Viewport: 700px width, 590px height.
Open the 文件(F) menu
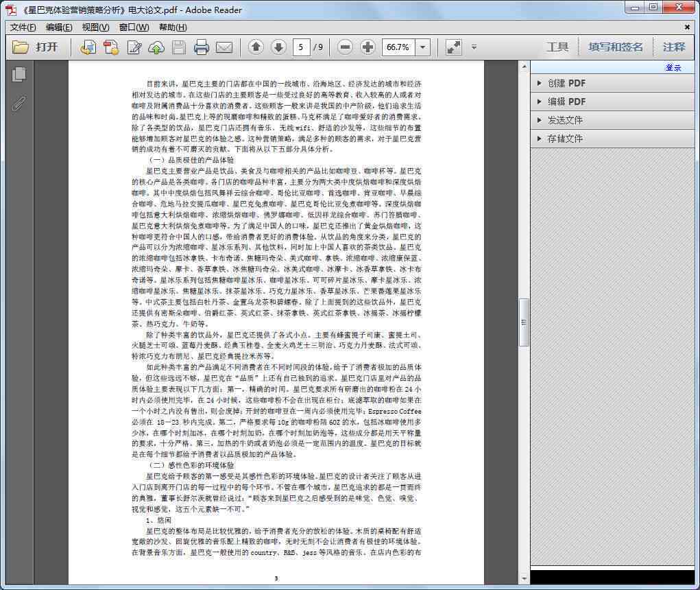23,27
